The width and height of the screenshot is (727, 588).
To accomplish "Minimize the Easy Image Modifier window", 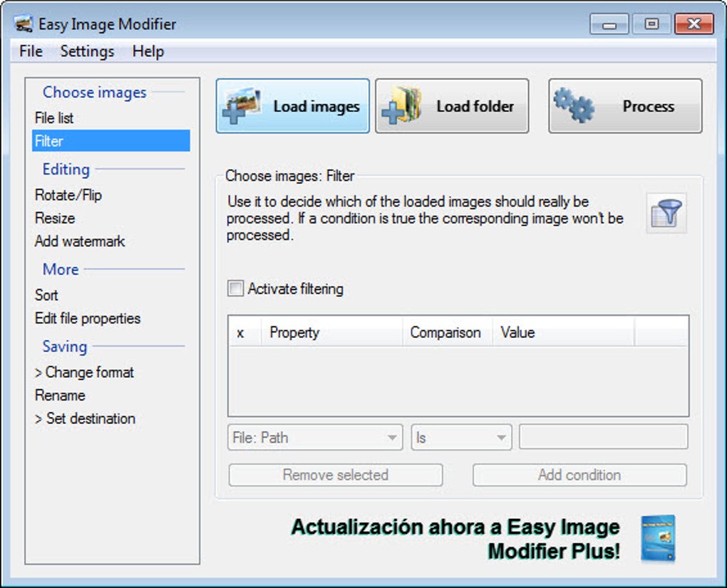I will (609, 24).
